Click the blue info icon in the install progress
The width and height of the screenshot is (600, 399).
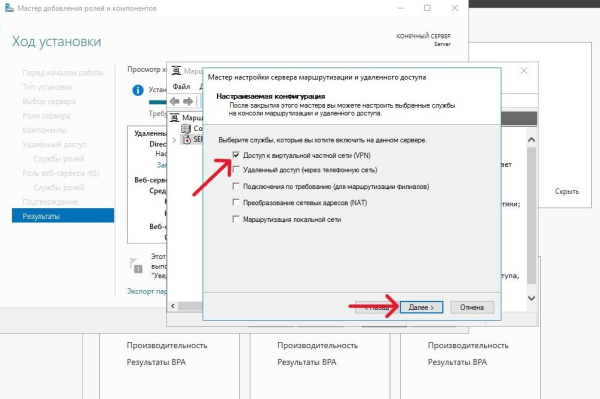coord(138,90)
